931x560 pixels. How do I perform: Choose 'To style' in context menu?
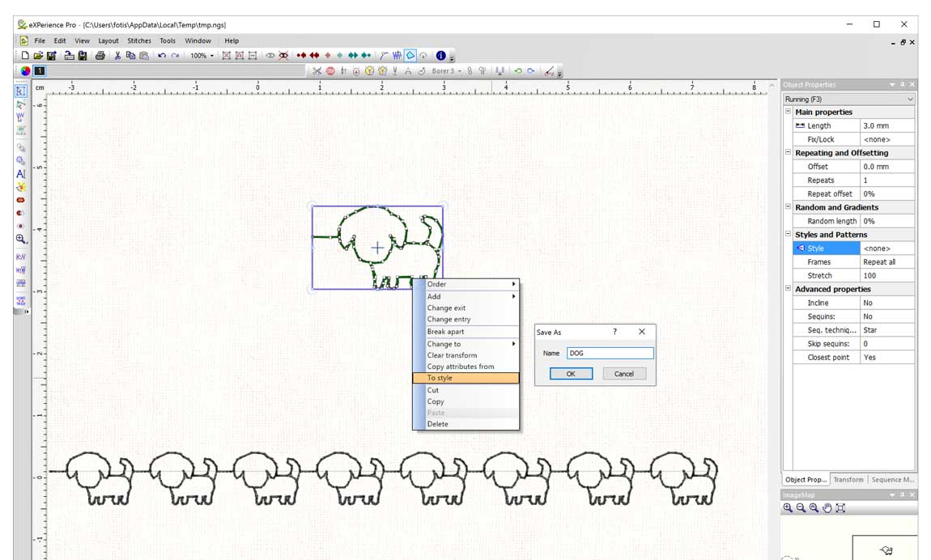[465, 378]
